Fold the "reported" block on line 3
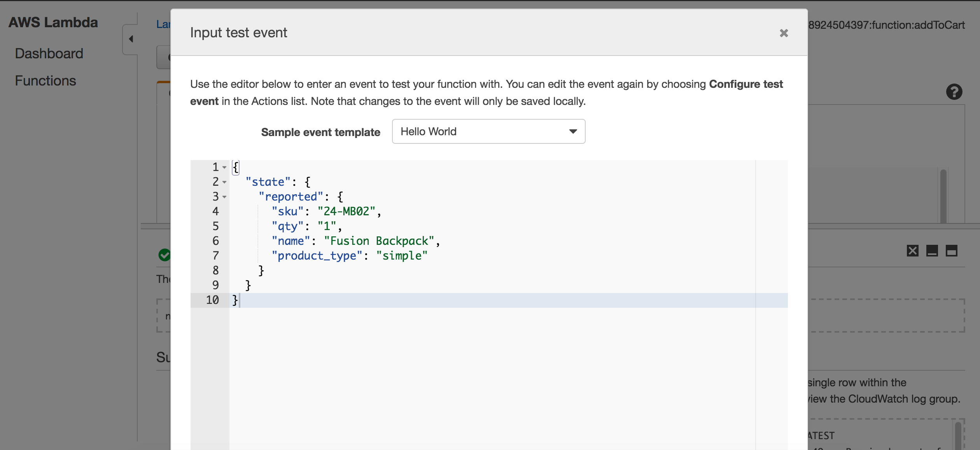 pyautogui.click(x=224, y=197)
